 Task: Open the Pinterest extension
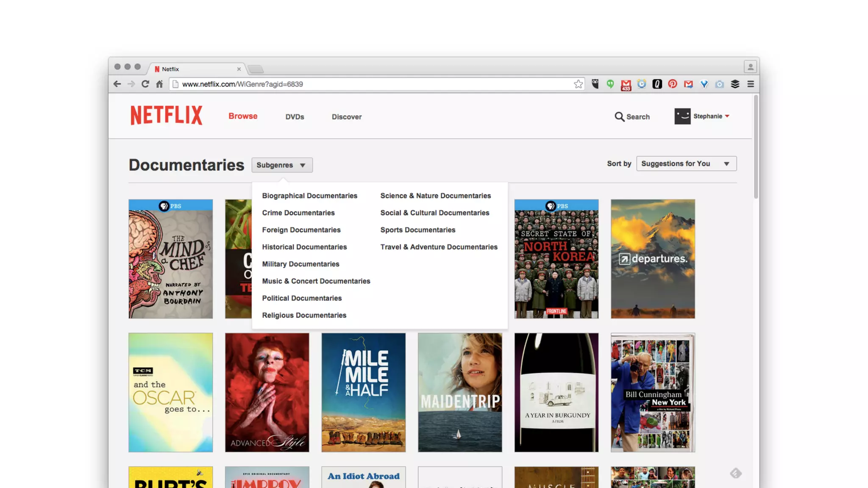(x=673, y=84)
